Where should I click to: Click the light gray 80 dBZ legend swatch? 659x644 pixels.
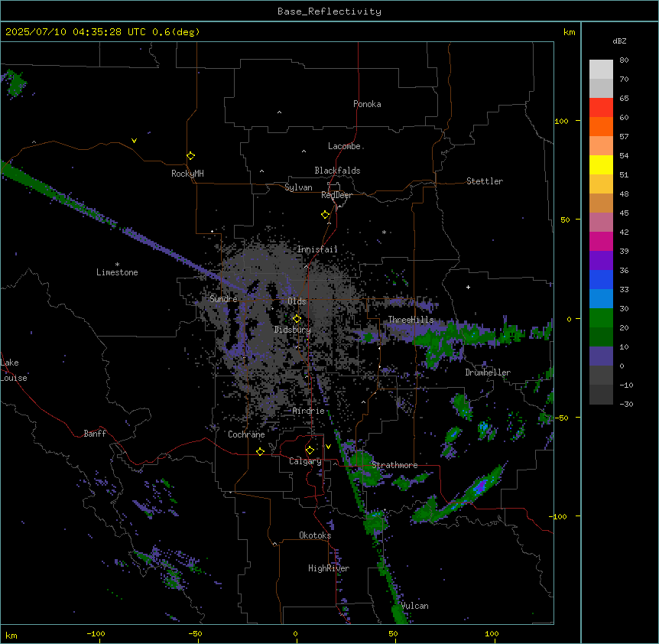pos(601,70)
